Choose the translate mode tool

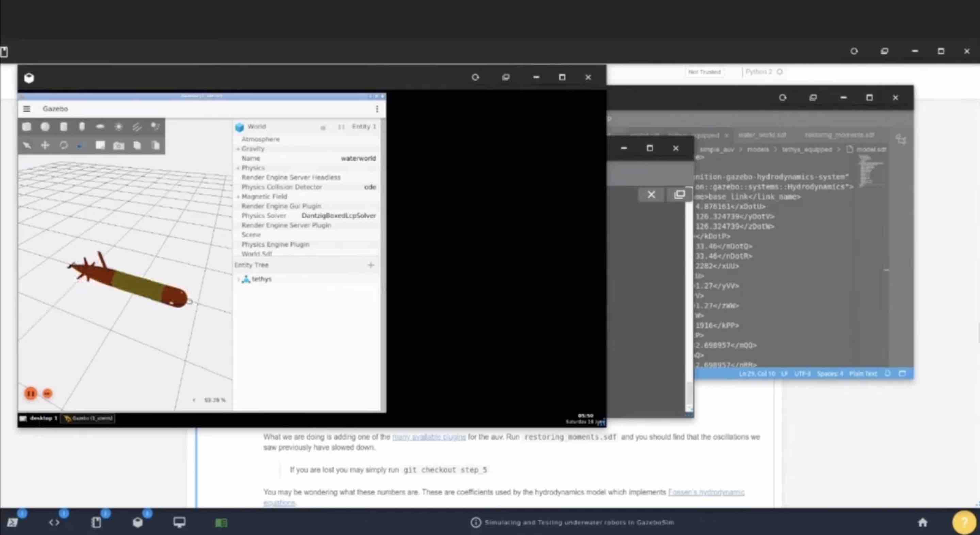coord(45,145)
